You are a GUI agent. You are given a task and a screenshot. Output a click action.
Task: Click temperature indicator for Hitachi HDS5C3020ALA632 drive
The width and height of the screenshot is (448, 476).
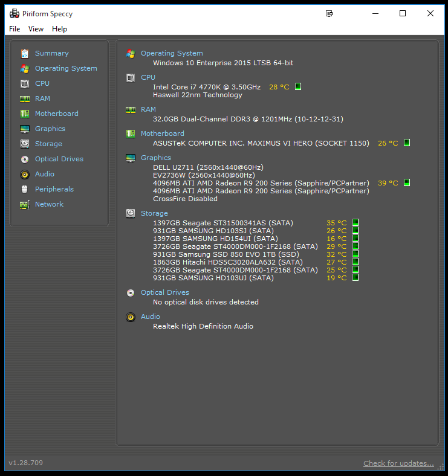355,262
